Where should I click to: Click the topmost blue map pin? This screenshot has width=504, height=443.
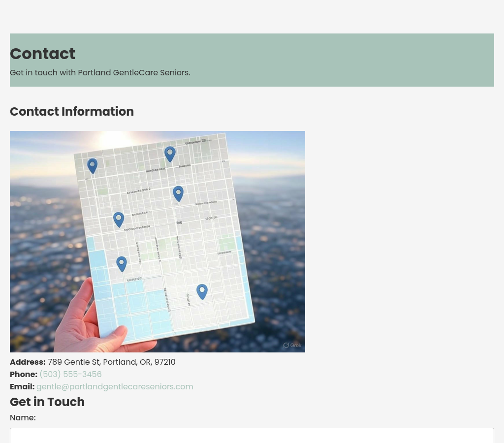click(x=170, y=154)
